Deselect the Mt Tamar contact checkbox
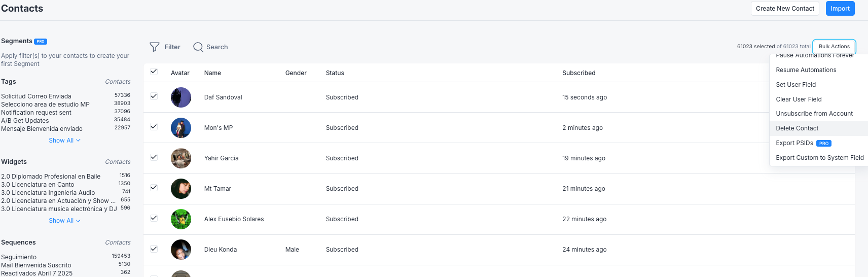Viewport: 868px width, 277px height. coord(154,187)
